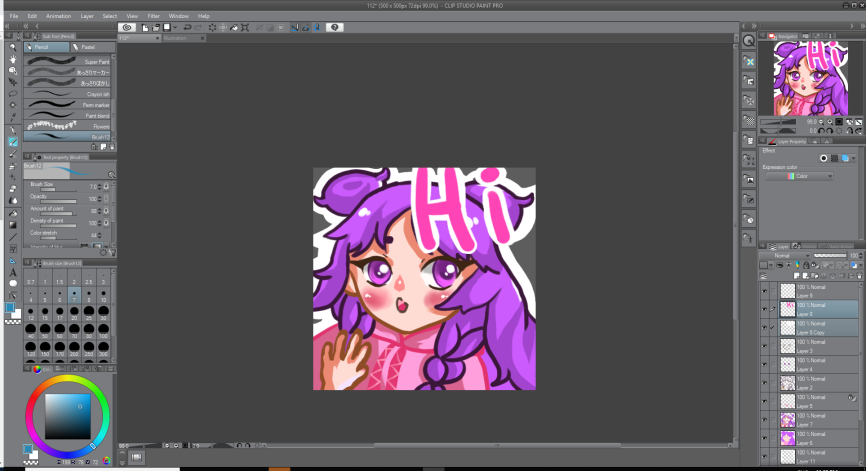Viewport: 866px width, 471px height.
Task: Select the Eyedropper tool
Action: (13, 117)
